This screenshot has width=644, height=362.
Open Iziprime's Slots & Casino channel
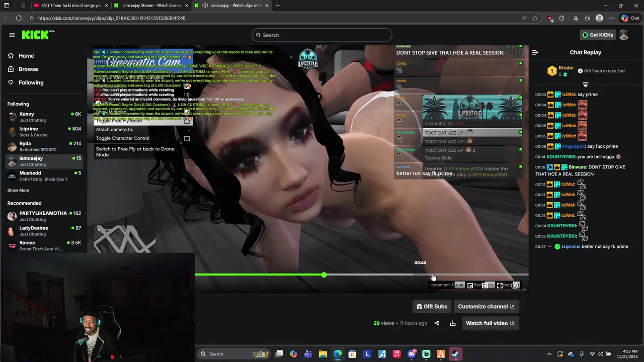(44, 132)
